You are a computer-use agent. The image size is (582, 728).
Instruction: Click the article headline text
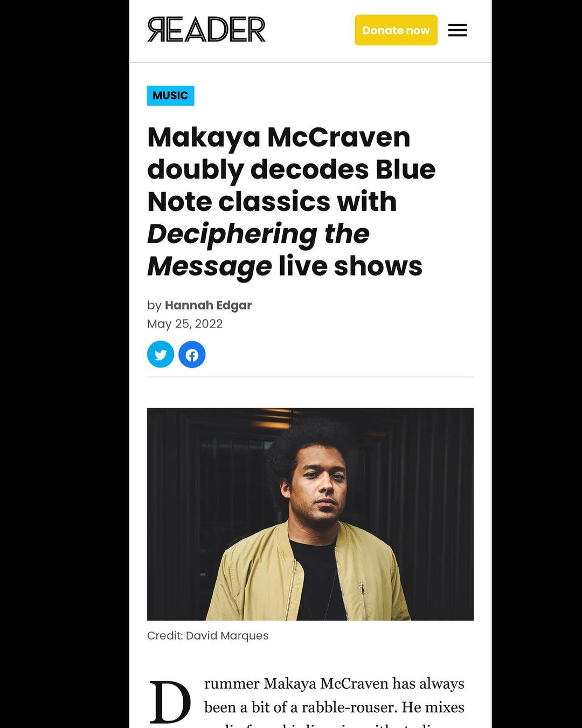[291, 201]
